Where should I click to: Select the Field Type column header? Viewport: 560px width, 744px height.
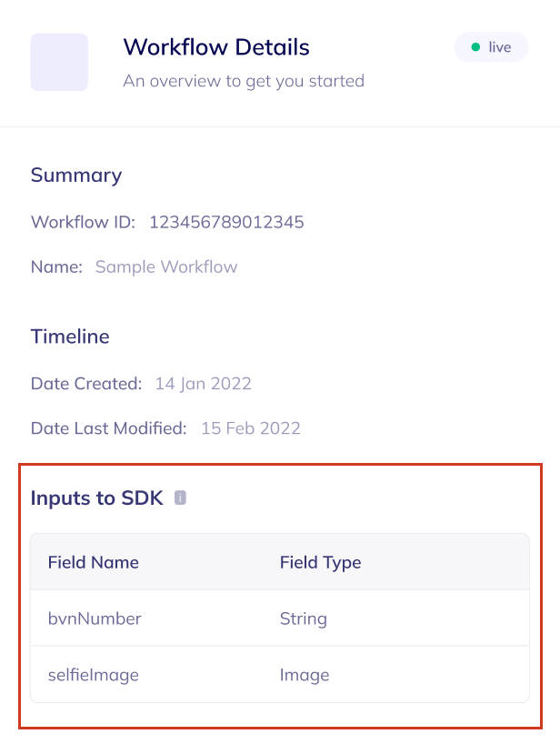321,562
